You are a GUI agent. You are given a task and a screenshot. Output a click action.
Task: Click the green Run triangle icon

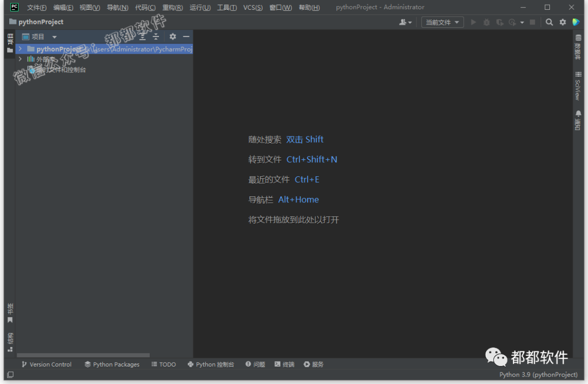(x=474, y=22)
